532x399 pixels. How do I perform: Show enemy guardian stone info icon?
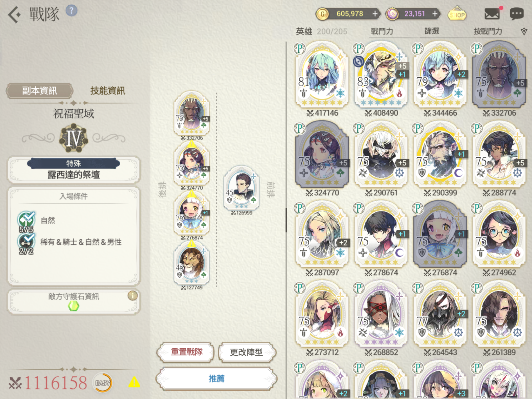click(132, 296)
